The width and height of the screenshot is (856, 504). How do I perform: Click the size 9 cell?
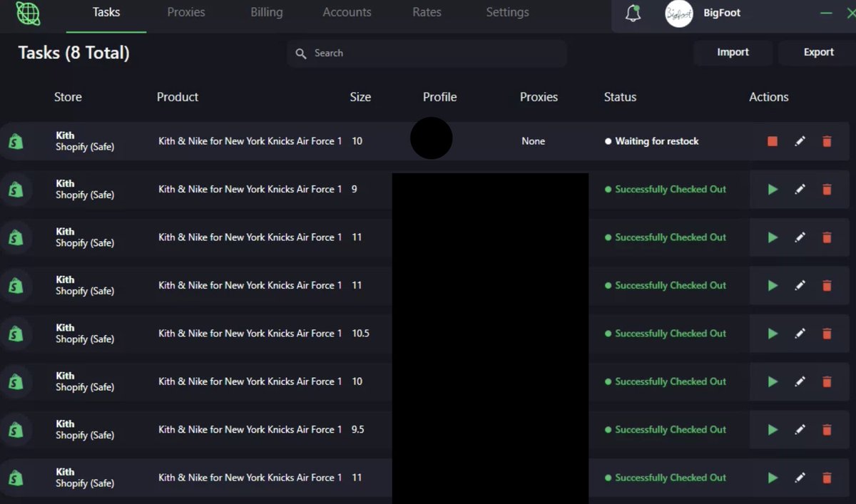(355, 190)
